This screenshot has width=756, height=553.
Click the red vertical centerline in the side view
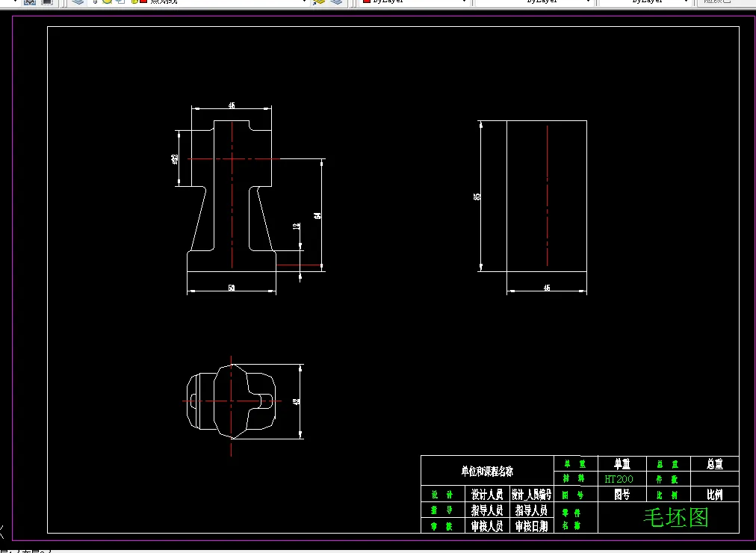point(548,195)
